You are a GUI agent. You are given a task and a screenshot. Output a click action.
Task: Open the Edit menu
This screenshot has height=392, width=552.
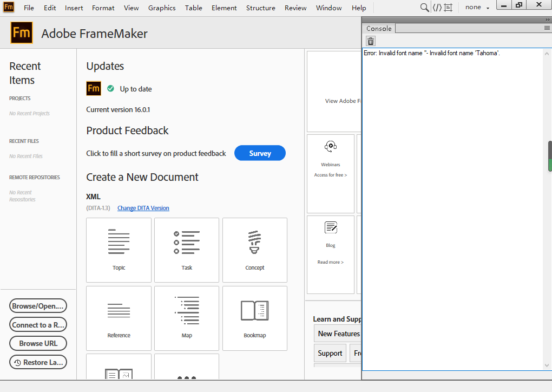click(x=50, y=8)
